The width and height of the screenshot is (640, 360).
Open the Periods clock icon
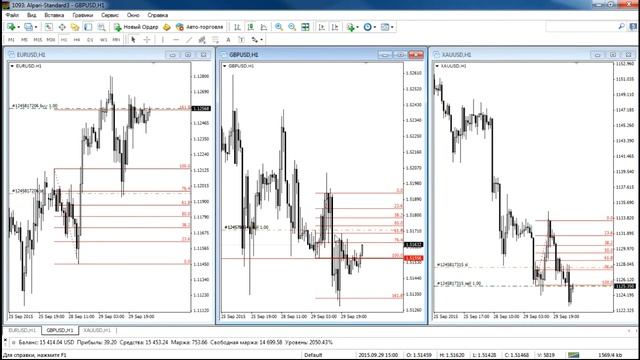368,27
